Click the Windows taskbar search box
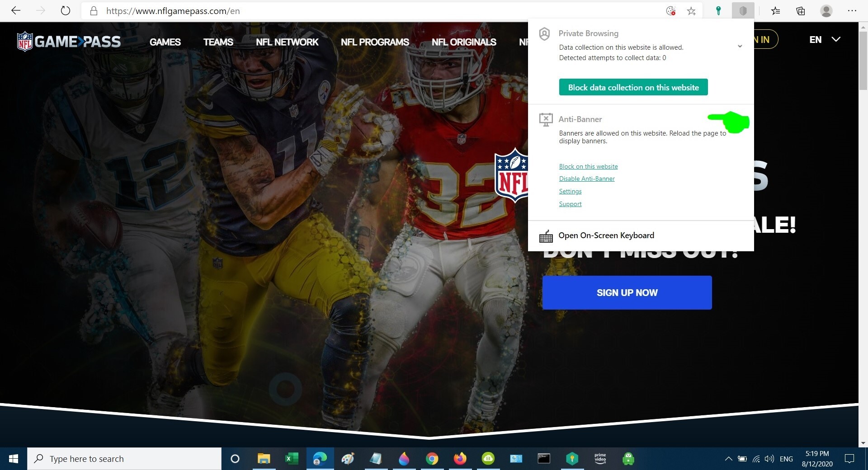The height and width of the screenshot is (470, 868). (x=124, y=459)
